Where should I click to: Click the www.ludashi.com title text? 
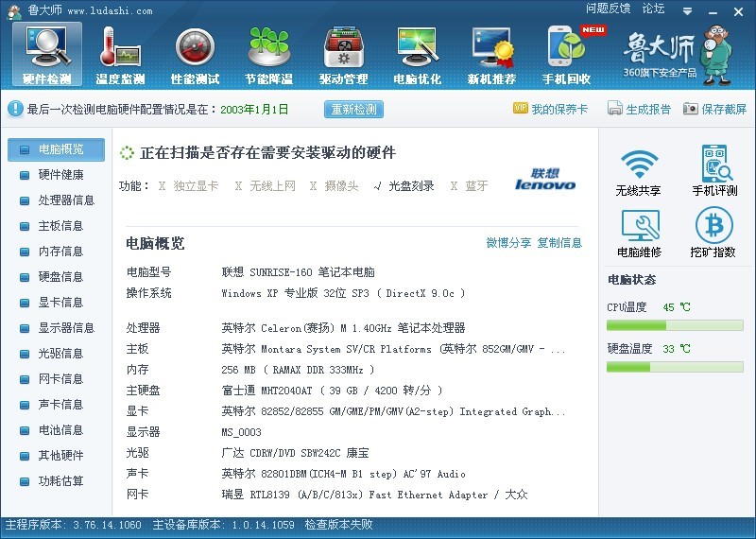point(110,11)
